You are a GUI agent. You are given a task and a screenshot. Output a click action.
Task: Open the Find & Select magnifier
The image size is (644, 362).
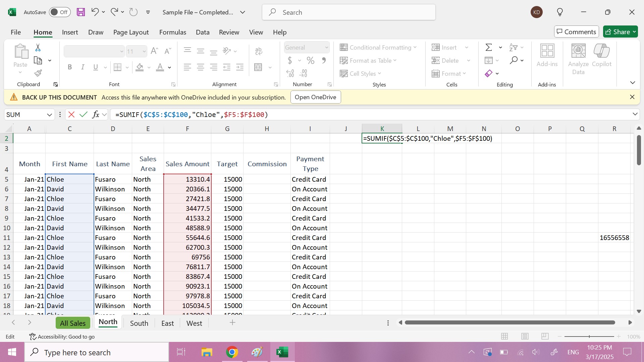click(x=514, y=60)
